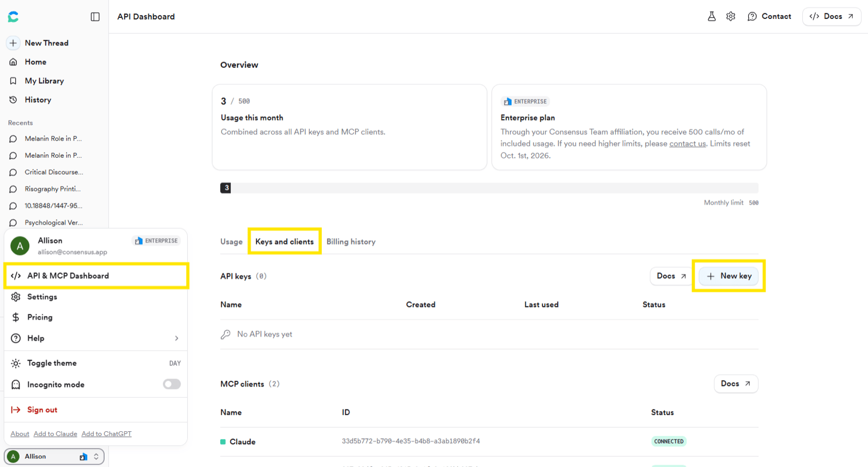This screenshot has width=868, height=467.
Task: Open Docs button beside API keys
Action: click(x=671, y=276)
